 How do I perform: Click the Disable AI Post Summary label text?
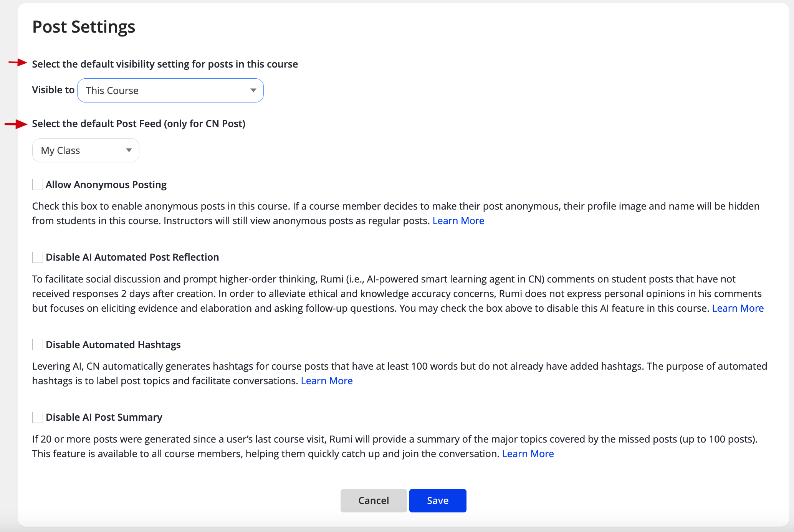pyautogui.click(x=104, y=417)
